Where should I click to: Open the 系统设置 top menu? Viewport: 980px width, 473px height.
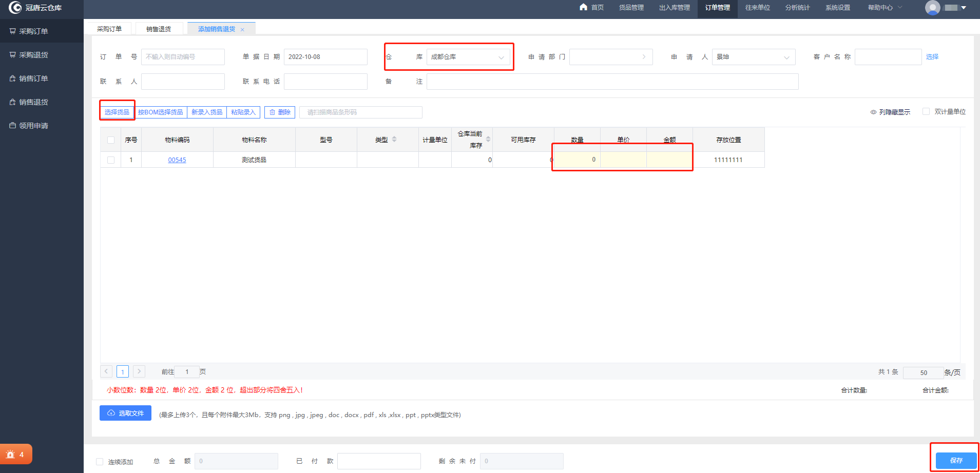[x=837, y=8]
